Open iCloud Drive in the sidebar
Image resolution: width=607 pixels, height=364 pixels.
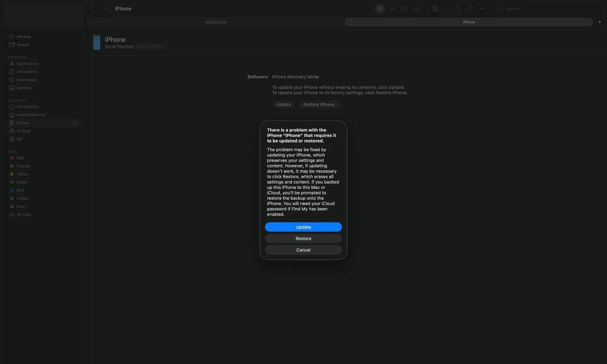[42, 106]
